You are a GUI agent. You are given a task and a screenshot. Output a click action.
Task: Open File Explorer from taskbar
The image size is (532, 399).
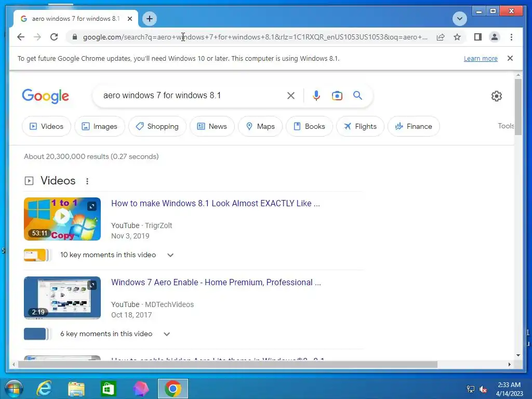76,389
